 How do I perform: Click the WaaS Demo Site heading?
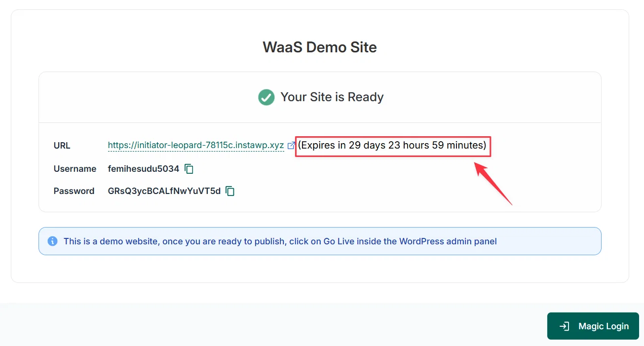click(x=320, y=47)
